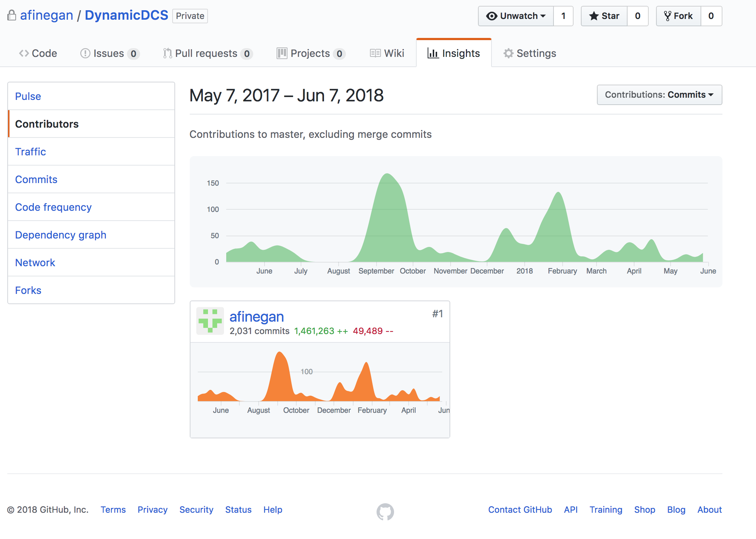Screen dimensions: 756x539
Task: Open the Projects tab
Action: [311, 53]
